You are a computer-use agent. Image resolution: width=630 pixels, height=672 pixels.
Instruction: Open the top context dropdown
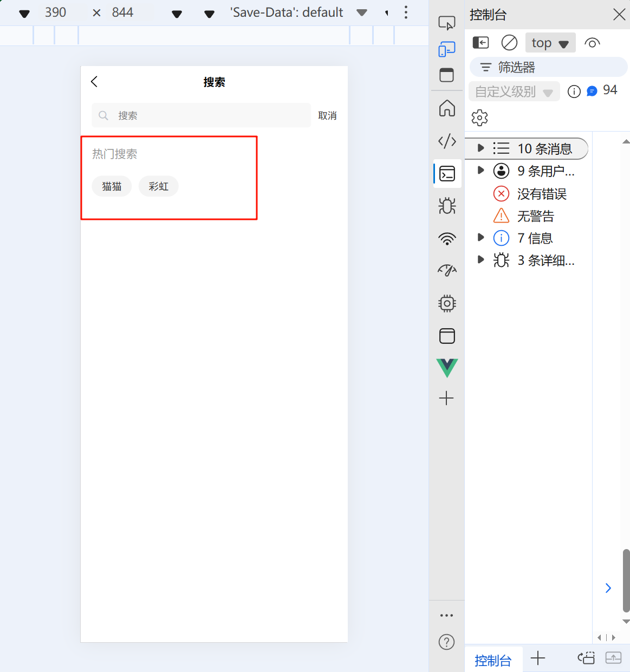[550, 43]
